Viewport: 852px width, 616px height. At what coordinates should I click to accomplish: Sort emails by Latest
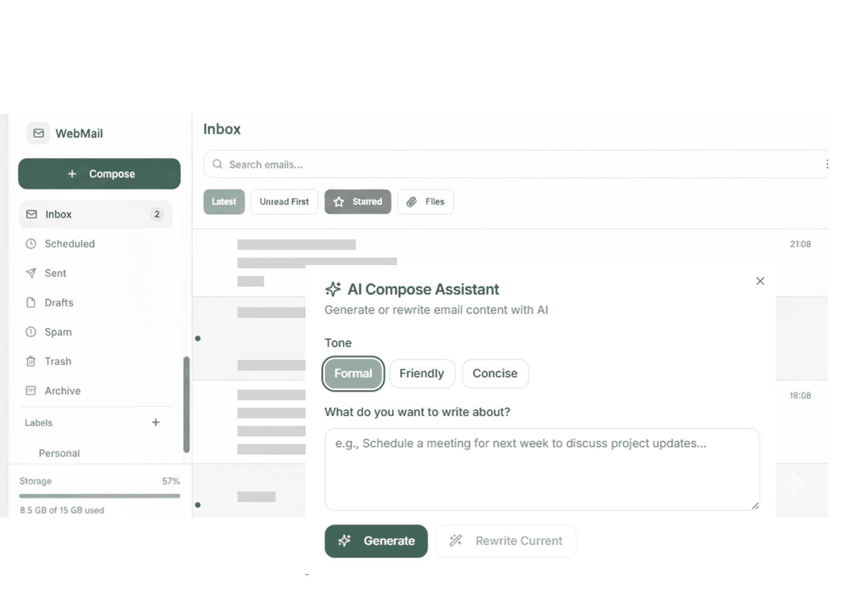coord(224,202)
